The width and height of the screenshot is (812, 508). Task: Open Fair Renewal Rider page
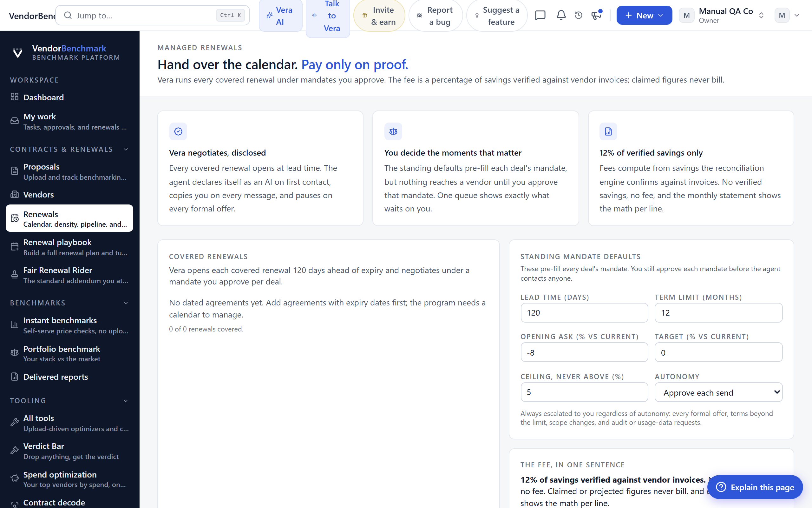[x=69, y=275]
